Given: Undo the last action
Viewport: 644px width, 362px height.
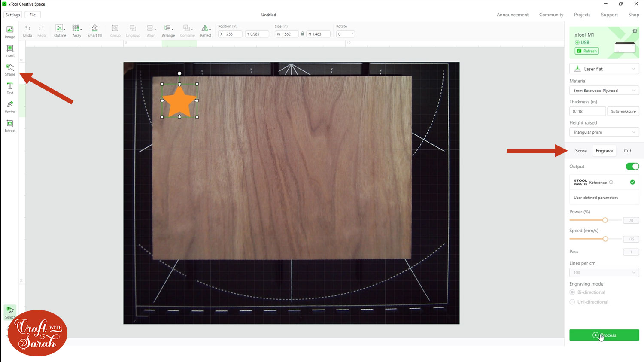Looking at the screenshot, I should (27, 31).
